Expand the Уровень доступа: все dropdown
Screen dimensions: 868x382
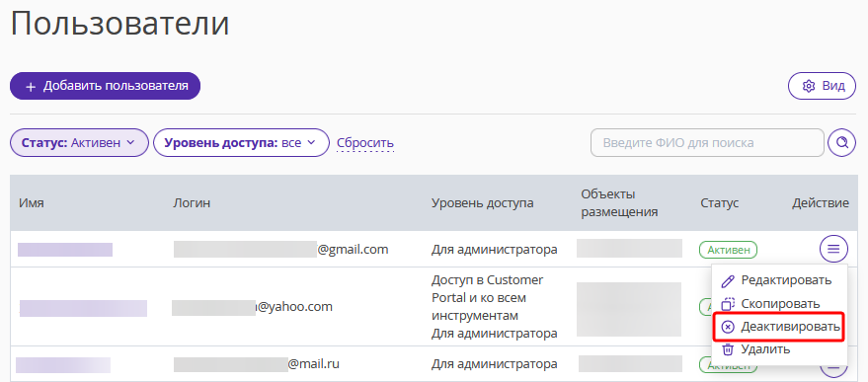point(241,143)
